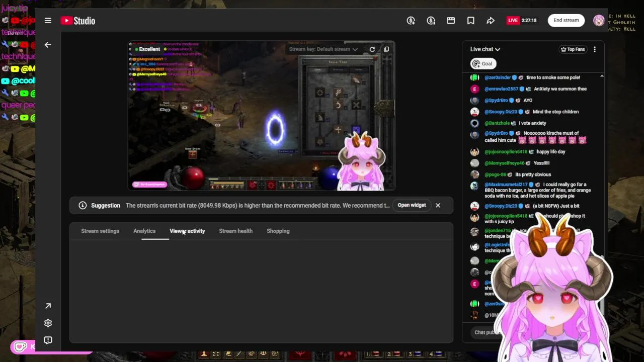Viewport: 644px width, 362px height.
Task: Click the red LIVE indicator badge
Action: tap(513, 21)
